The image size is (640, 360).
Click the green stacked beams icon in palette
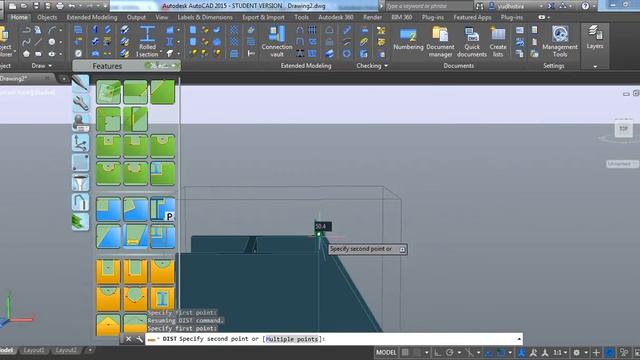tap(80, 222)
